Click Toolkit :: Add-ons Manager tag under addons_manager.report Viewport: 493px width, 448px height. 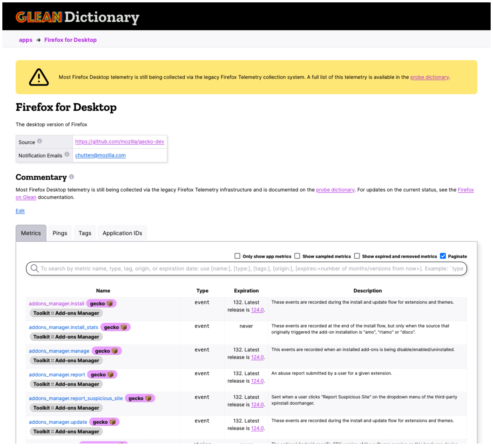click(66, 384)
